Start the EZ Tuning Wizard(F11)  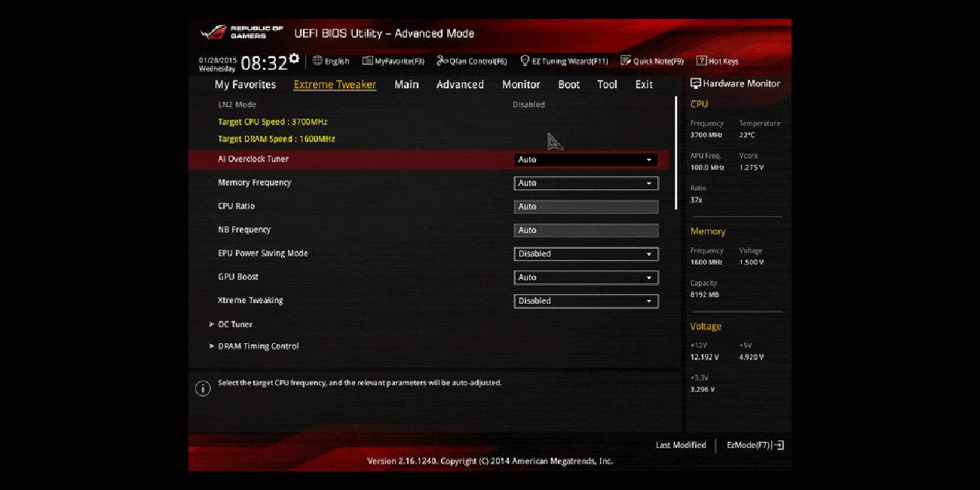tap(564, 61)
